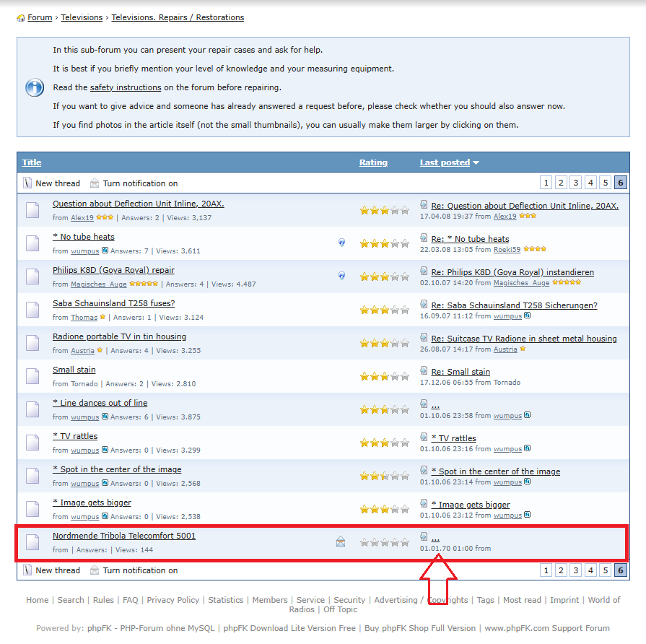
Task: Click the attachment icon on No tube heats row
Action: tap(342, 243)
